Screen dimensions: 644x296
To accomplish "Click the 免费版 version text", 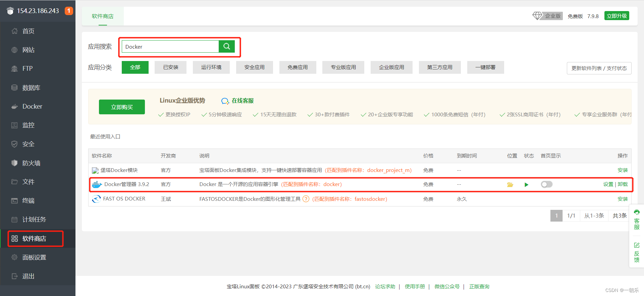I will point(575,16).
